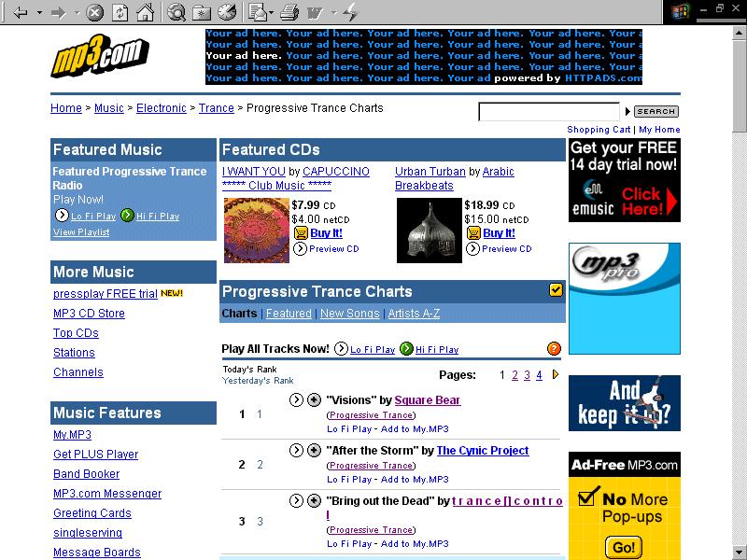The width and height of the screenshot is (747, 560).
Task: Open the History toolbar icon
Action: 227,12
